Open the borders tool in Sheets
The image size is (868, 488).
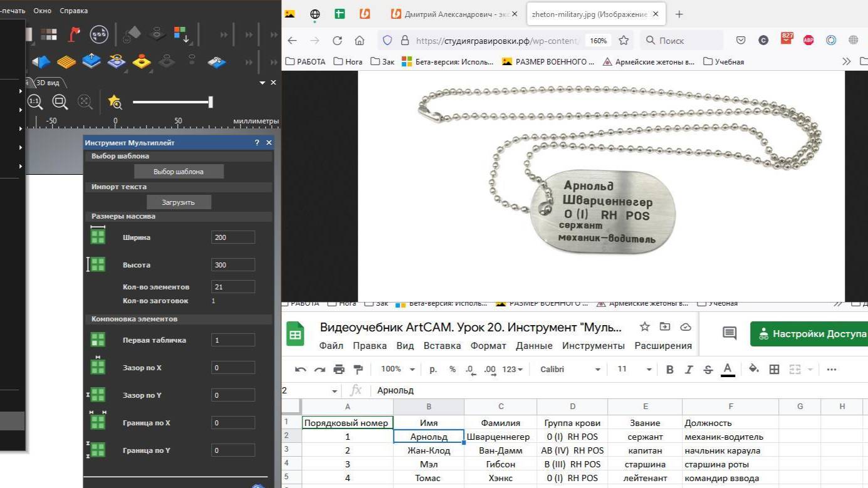774,370
